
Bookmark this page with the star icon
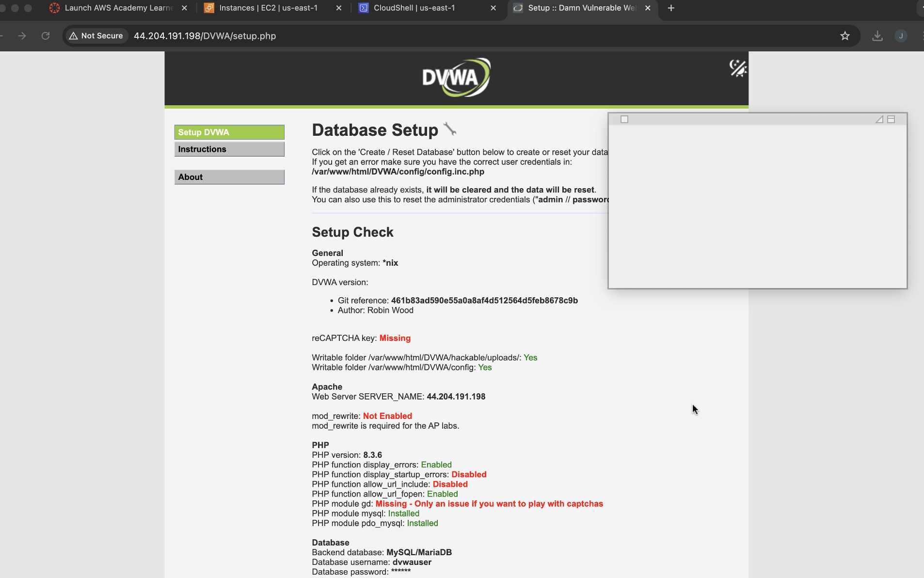845,36
